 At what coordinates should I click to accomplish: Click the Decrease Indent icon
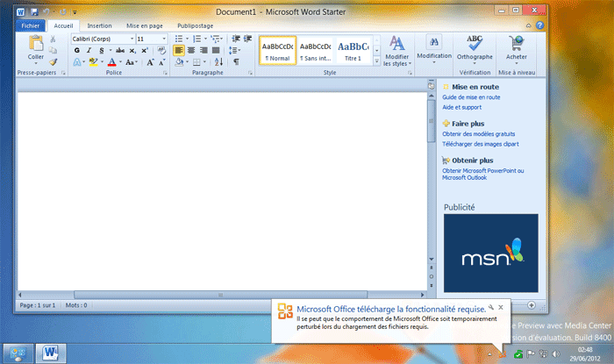click(236, 39)
